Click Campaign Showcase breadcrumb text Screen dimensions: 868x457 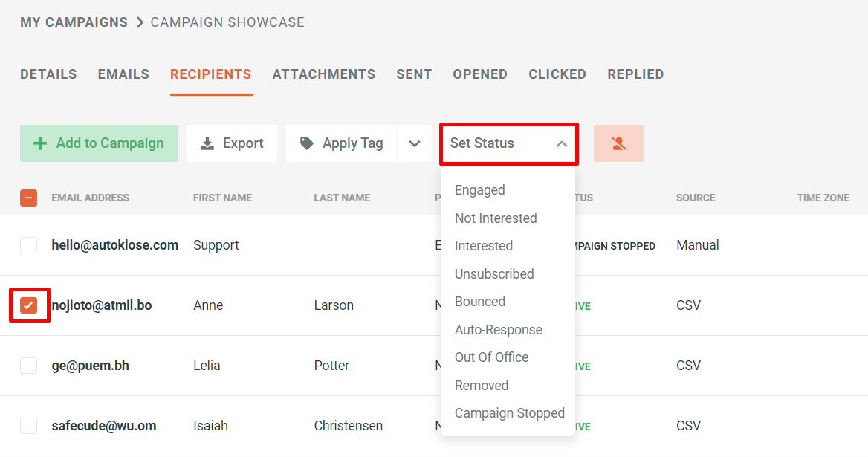227,22
